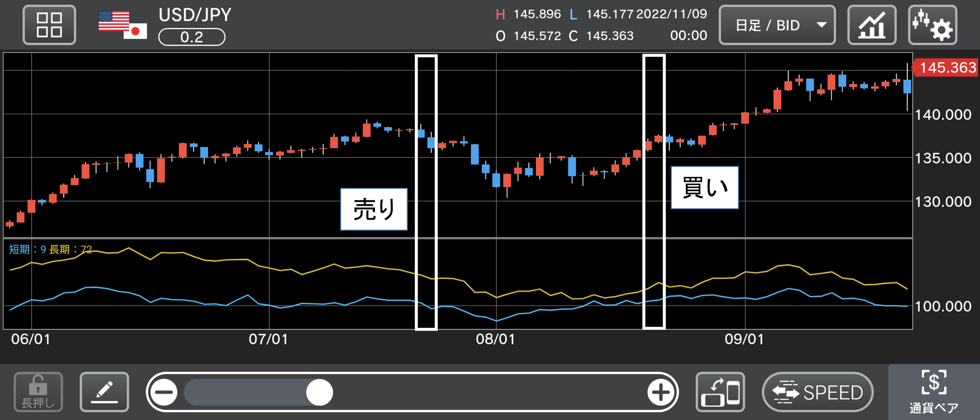The image size is (980, 420).
Task: Click the 07/01 date axis label
Action: point(268,339)
